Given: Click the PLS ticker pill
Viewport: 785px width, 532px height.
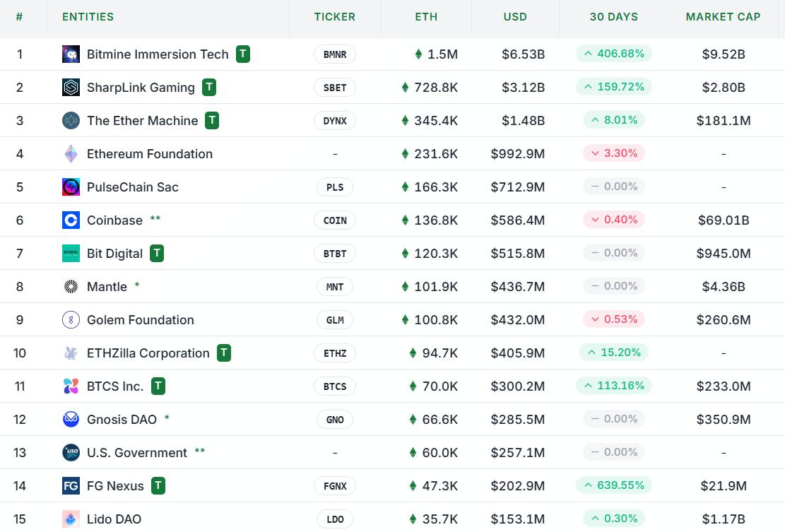Looking at the screenshot, I should 335,187.
